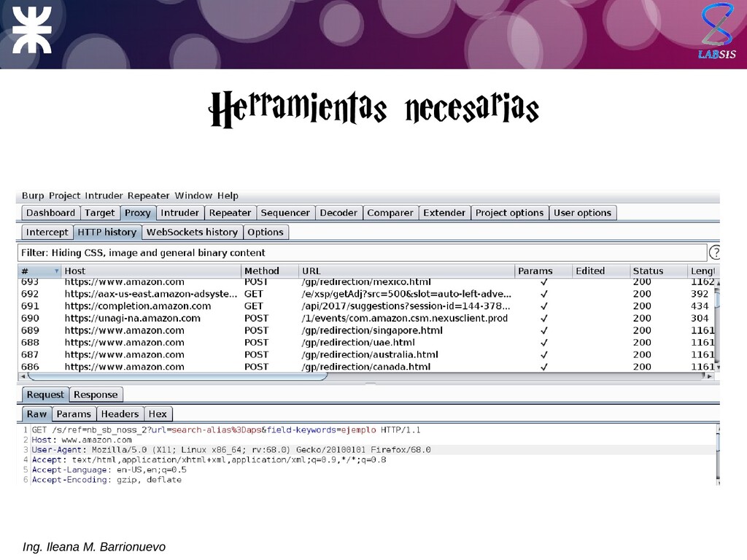
Task: Sort by the Host column header
Action: click(x=151, y=271)
